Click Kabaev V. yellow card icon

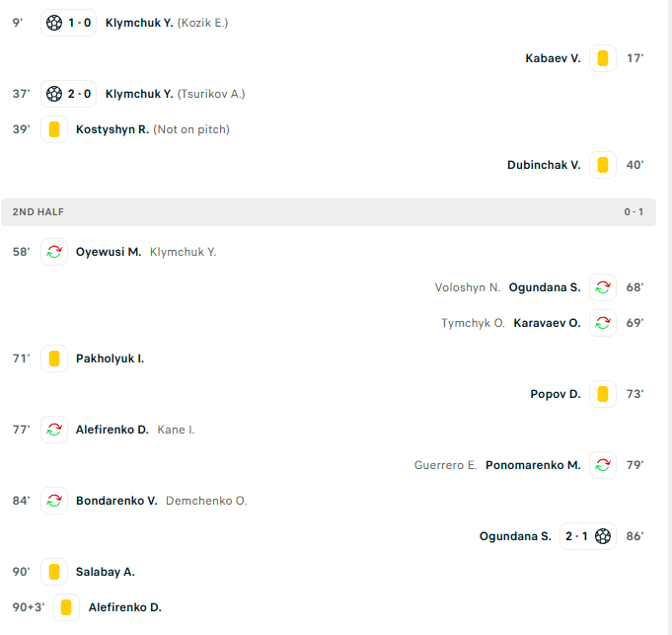click(x=603, y=58)
